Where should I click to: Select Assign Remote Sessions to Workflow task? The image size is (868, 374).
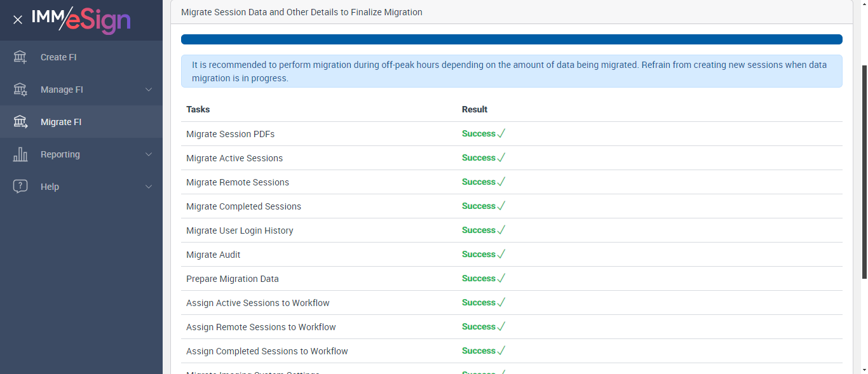[x=261, y=327]
